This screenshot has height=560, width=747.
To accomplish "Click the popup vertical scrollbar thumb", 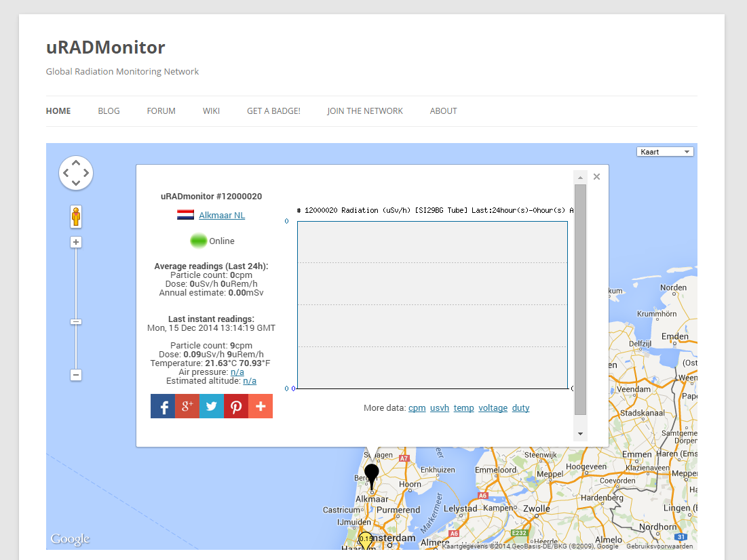I will (580, 300).
